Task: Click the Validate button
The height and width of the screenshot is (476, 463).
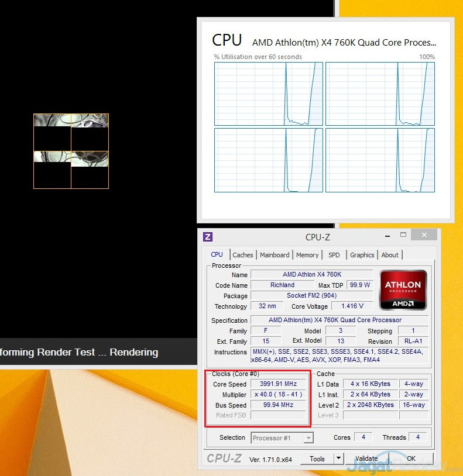Action: click(366, 458)
